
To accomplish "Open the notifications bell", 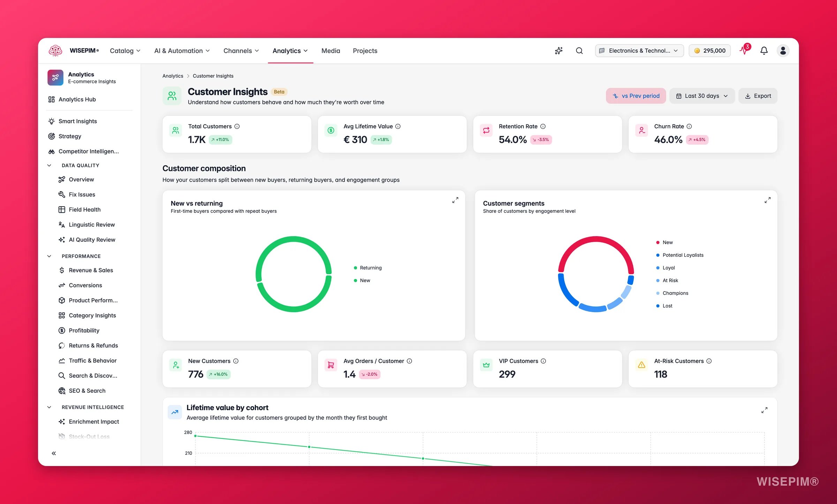I will click(764, 51).
